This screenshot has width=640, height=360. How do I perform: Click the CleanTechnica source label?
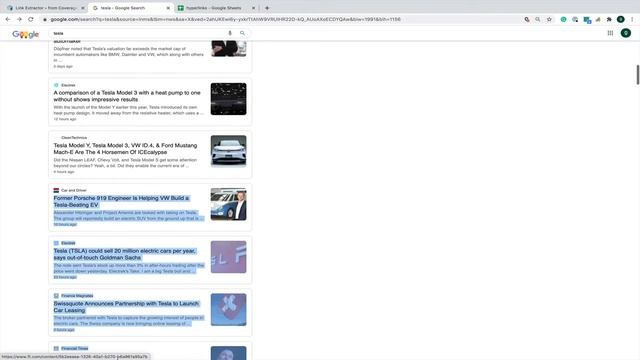74,138
